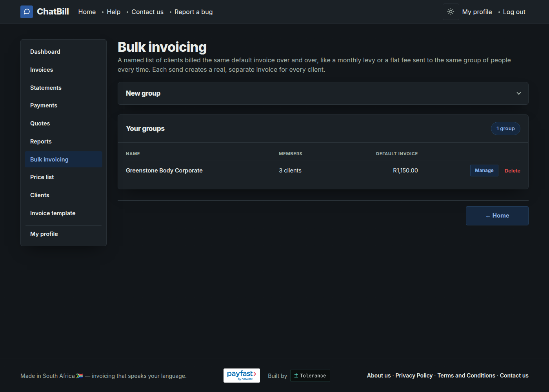Open Statements in the sidebar
The width and height of the screenshot is (549, 392).
pos(64,88)
